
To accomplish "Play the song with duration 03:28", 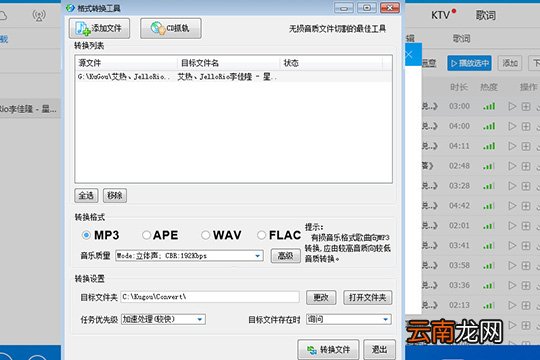I will (512, 186).
